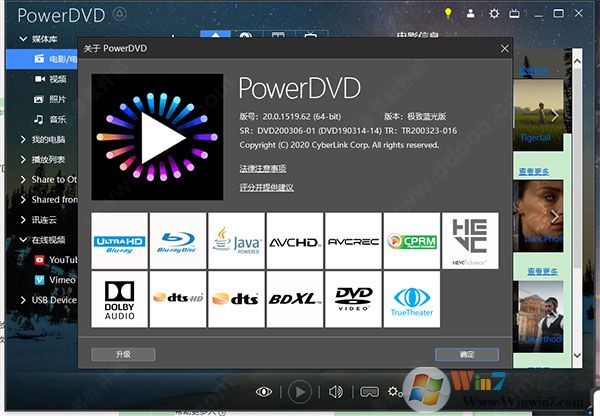Toggle TrueTheater eye icon in playback bar
Viewport: 600px width, 416px height.
point(264,392)
